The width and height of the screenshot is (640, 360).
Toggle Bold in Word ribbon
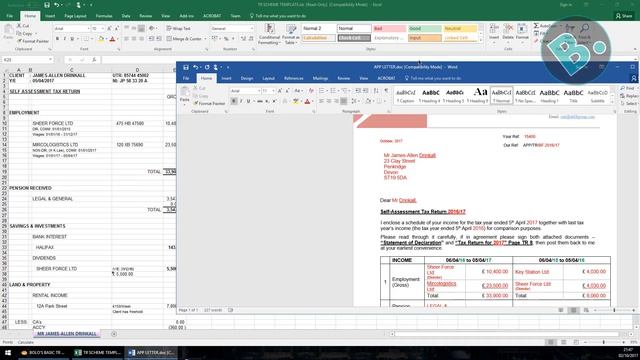point(234,101)
